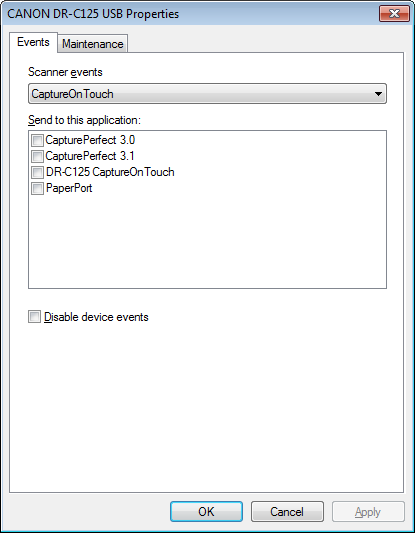Tick the CapturePerfect 3.1 checkbox
This screenshot has height=533, width=415.
pyautogui.click(x=37, y=156)
